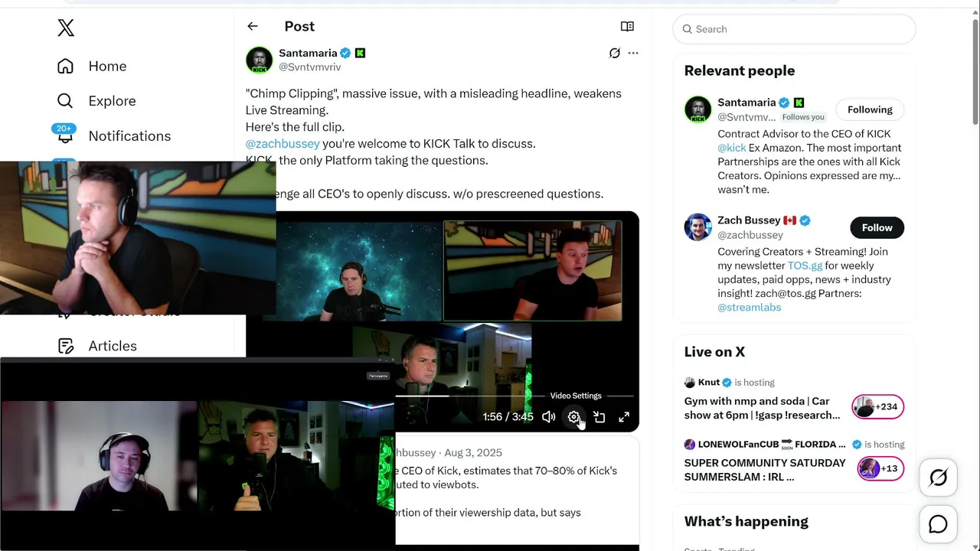Open the @kick link in Santamaria's bio
The height and width of the screenshot is (551, 980).
point(732,148)
